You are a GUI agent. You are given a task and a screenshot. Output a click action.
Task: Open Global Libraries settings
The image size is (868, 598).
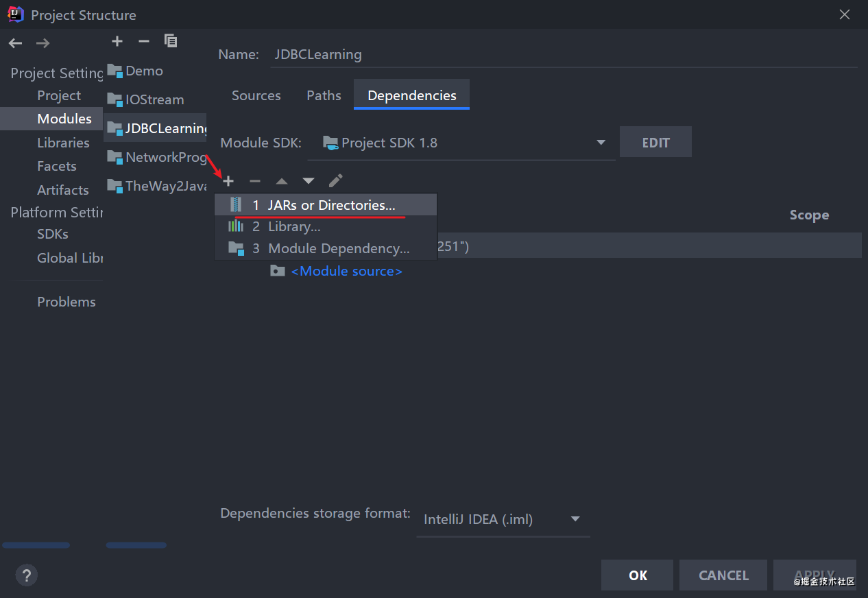click(x=69, y=258)
